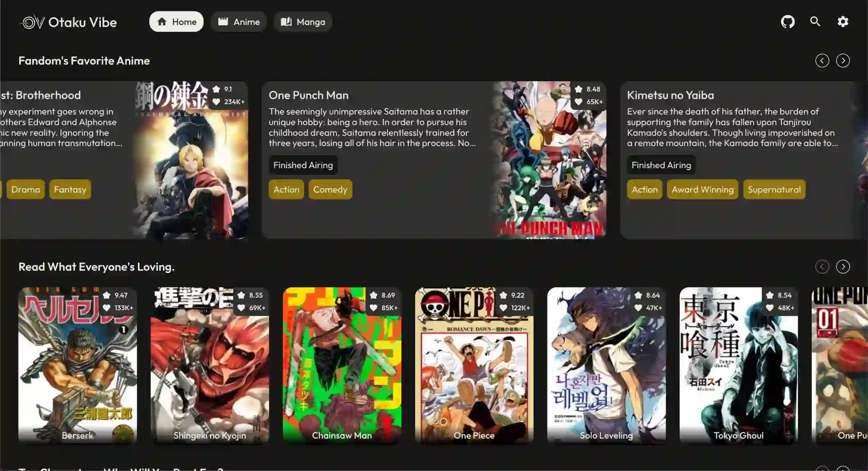The height and width of the screenshot is (471, 868).
Task: Click Finished Airing badge on One Punch Man
Action: 303,165
